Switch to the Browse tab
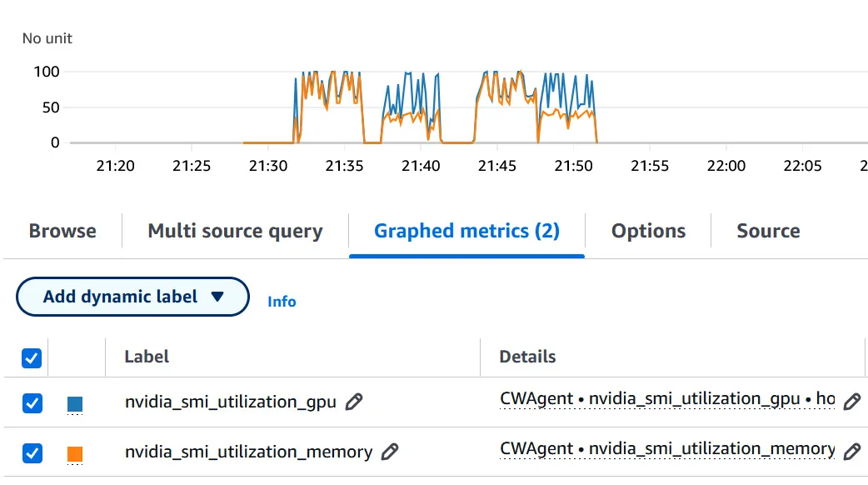 coord(62,231)
